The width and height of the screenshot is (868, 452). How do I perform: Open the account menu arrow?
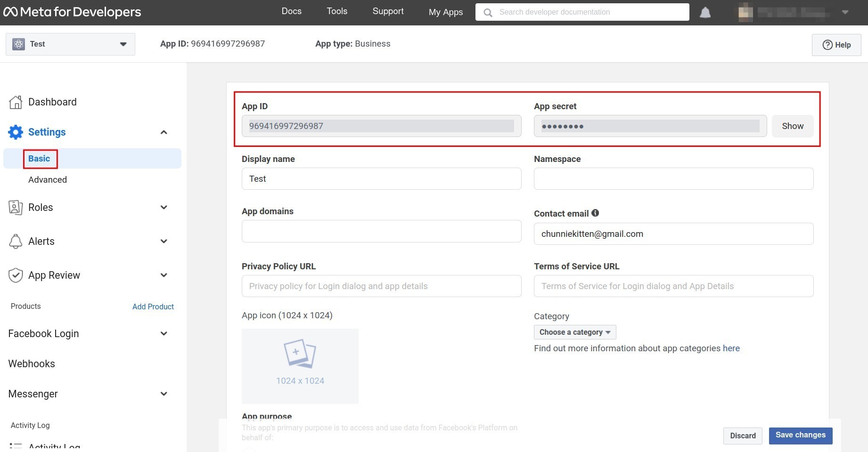(845, 12)
